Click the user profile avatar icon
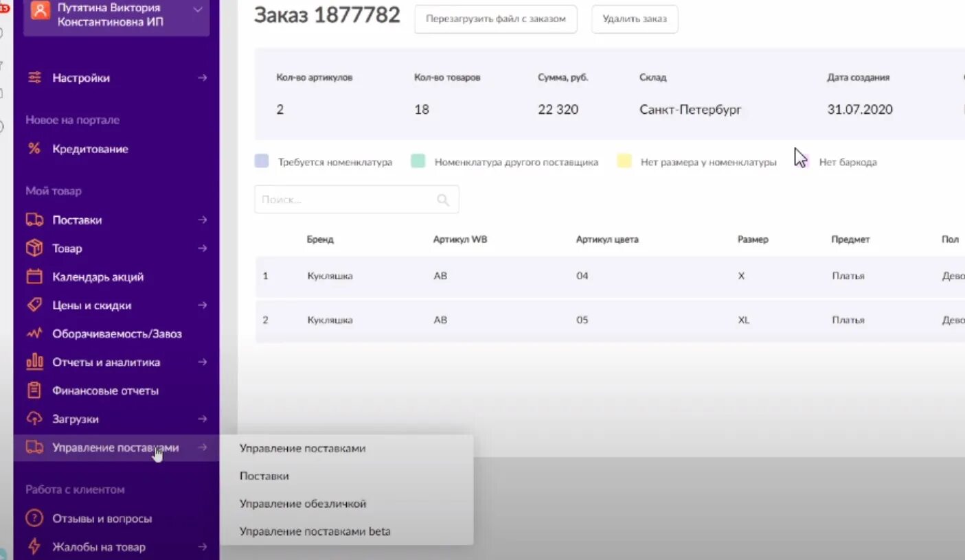 (x=41, y=10)
